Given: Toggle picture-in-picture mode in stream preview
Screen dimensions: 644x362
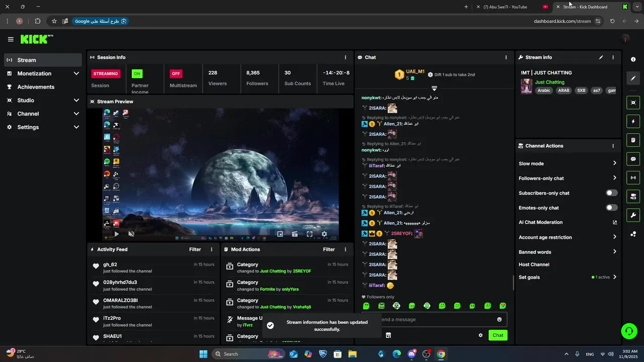Looking at the screenshot, I should tap(280, 234).
